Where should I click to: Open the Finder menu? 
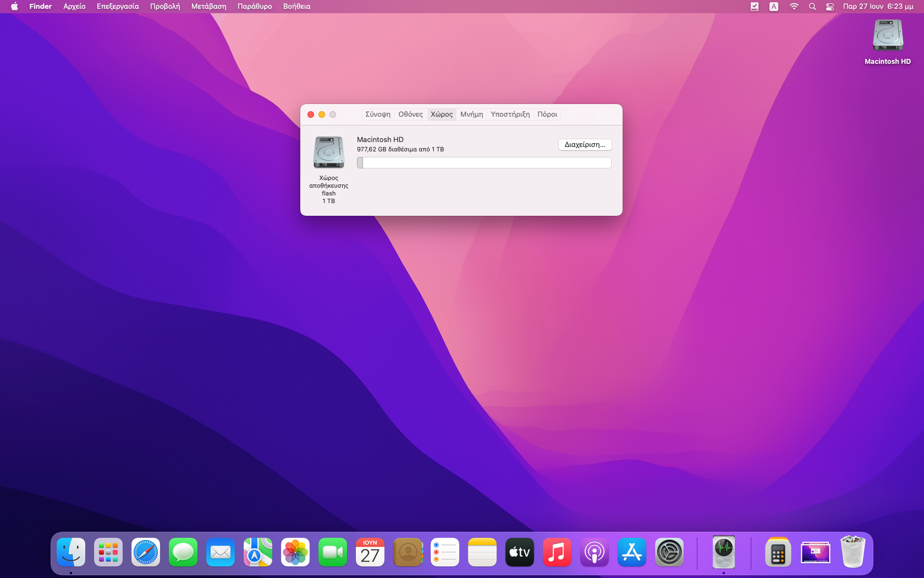click(41, 7)
